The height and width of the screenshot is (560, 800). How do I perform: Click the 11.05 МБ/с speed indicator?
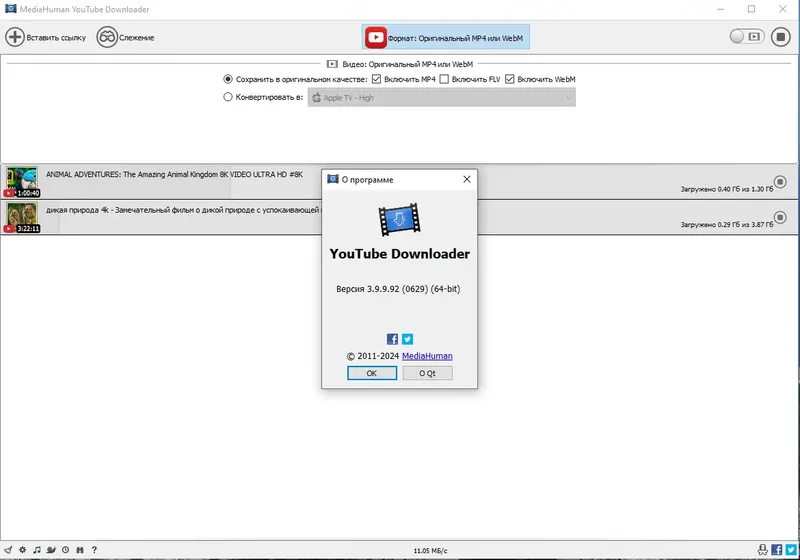430,551
